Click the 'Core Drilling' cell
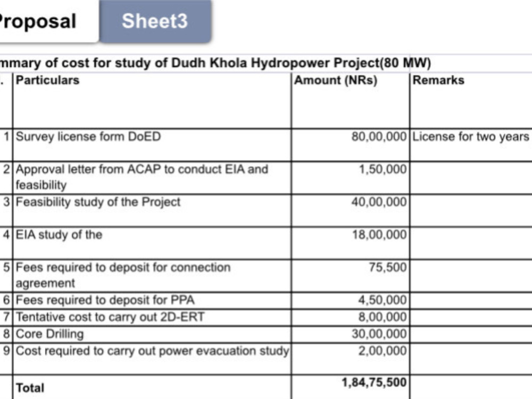The width and height of the screenshot is (532, 399). coord(152,335)
